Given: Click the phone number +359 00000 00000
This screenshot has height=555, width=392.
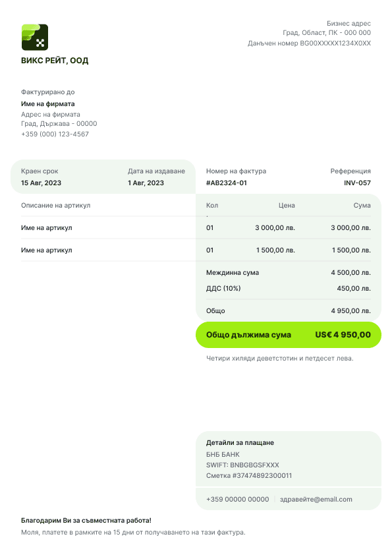Looking at the screenshot, I should [x=237, y=500].
